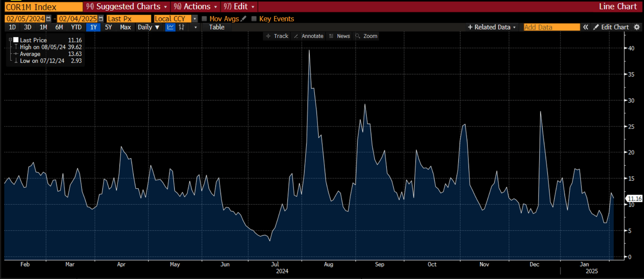
Task: Open the end date calendar picker
Action: pos(101,19)
